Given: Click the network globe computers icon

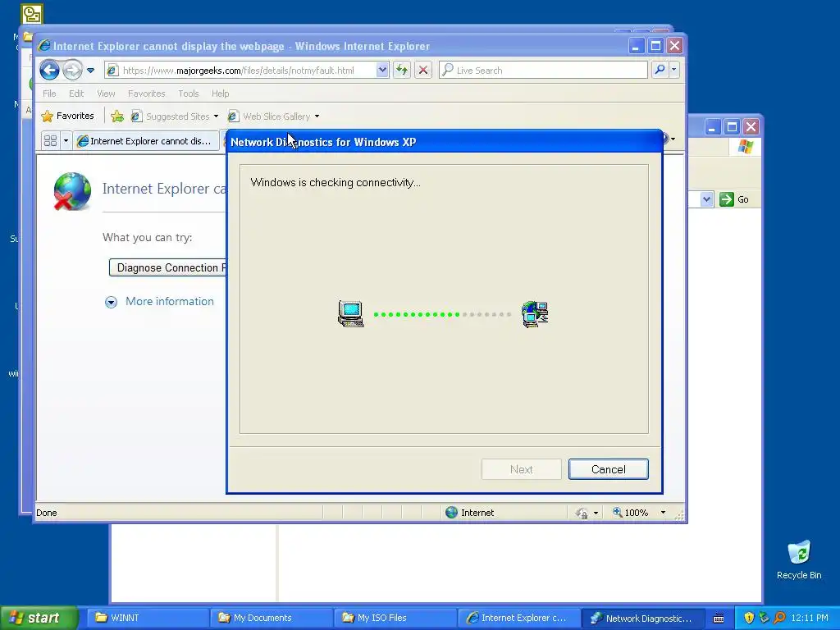Looking at the screenshot, I should [535, 314].
